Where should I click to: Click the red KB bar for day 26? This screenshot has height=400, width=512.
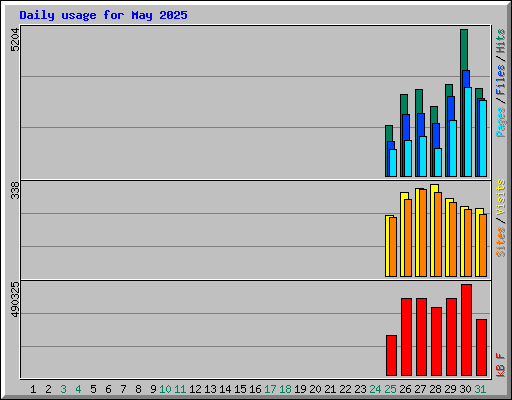pyautogui.click(x=406, y=337)
